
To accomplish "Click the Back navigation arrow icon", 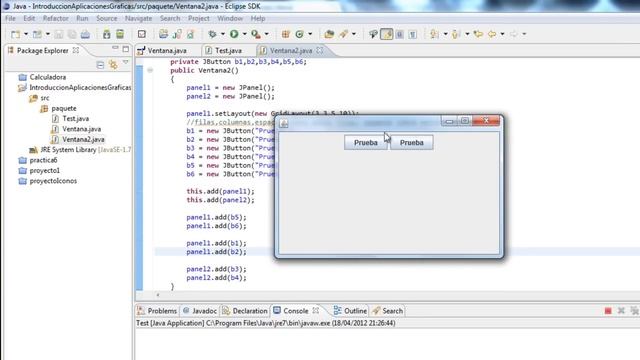I will click(x=492, y=34).
